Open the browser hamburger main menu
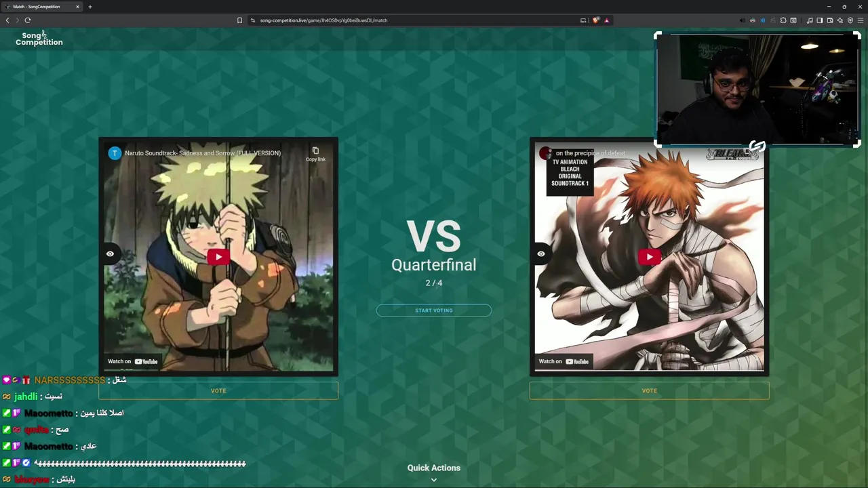This screenshot has width=868, height=488. [861, 20]
